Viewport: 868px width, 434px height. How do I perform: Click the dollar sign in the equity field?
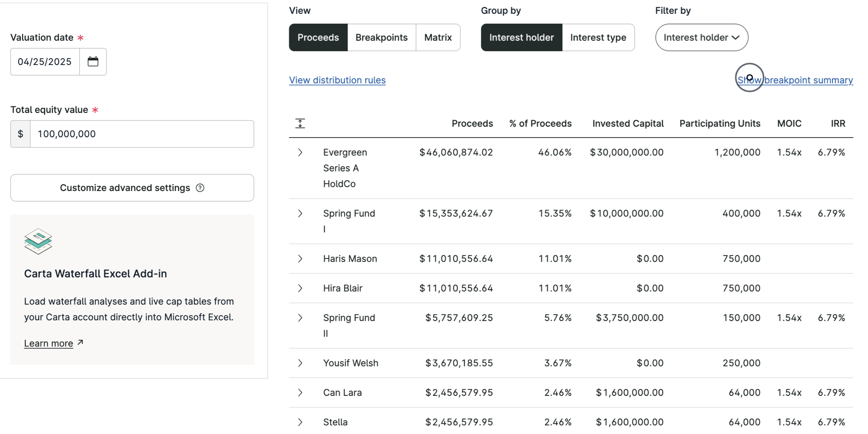click(x=20, y=134)
